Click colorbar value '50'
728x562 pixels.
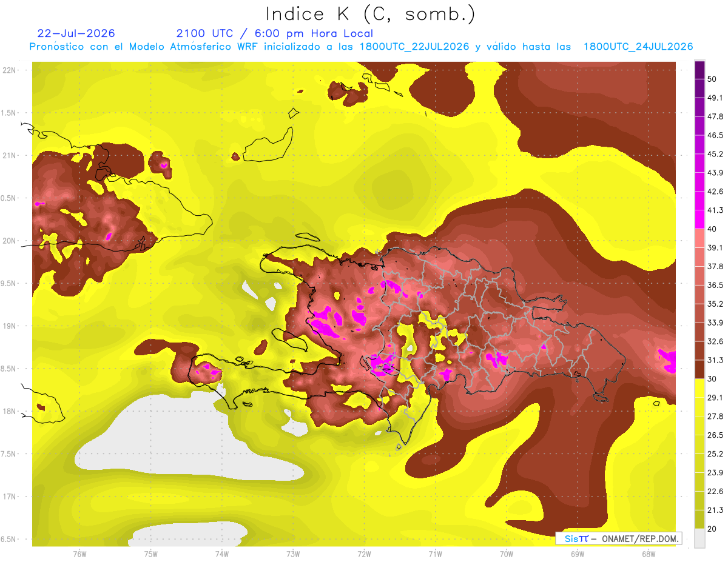[713, 79]
